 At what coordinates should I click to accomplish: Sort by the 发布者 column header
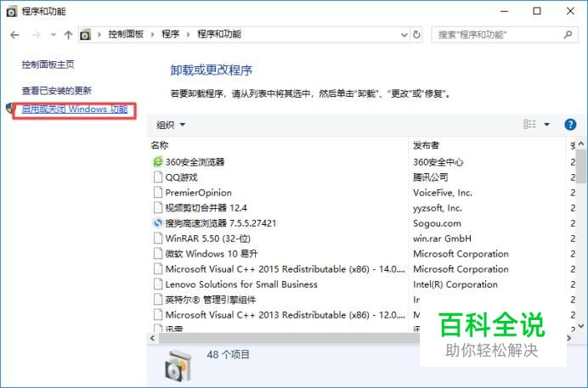[426, 145]
